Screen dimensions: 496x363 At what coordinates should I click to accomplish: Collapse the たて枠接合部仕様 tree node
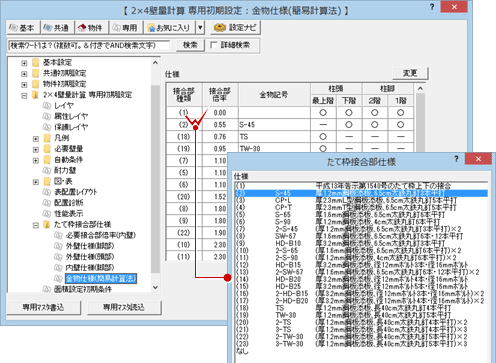36,225
